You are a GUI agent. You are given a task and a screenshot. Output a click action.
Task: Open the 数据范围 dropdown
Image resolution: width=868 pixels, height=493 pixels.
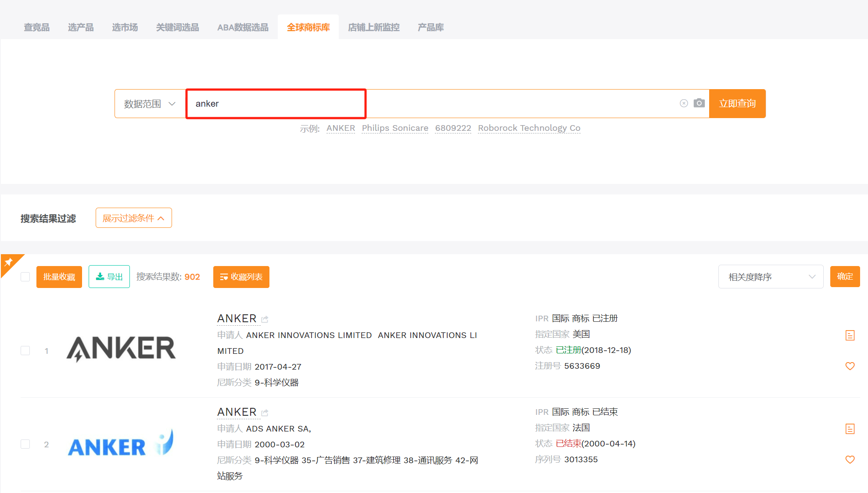coord(150,104)
